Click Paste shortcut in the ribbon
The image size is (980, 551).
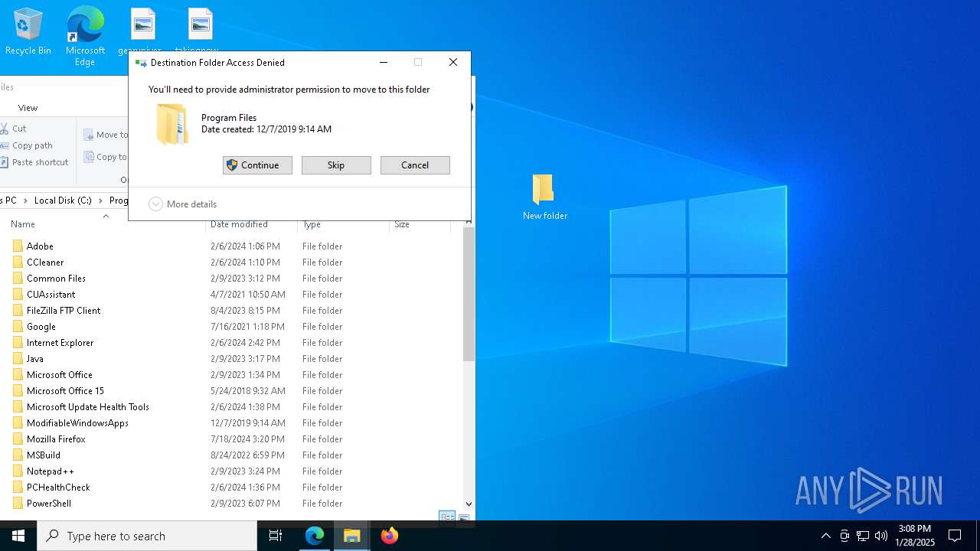(x=34, y=162)
